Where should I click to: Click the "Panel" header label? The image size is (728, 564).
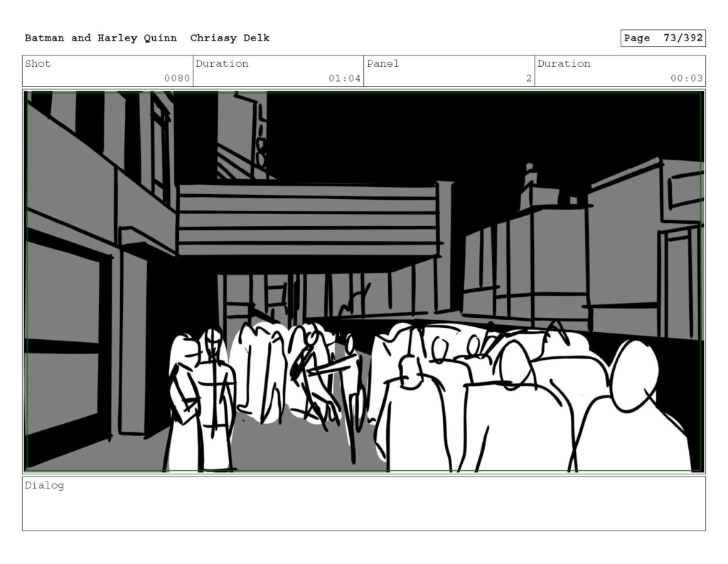coord(382,63)
